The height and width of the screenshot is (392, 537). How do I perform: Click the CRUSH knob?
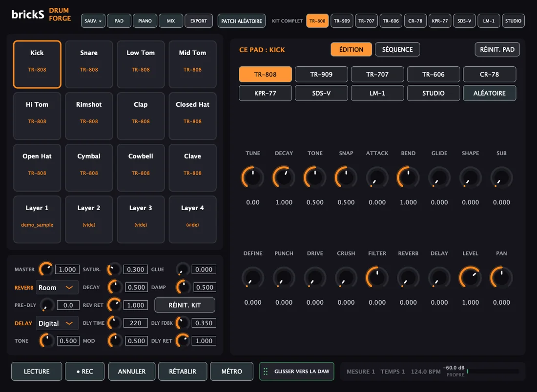346,277
